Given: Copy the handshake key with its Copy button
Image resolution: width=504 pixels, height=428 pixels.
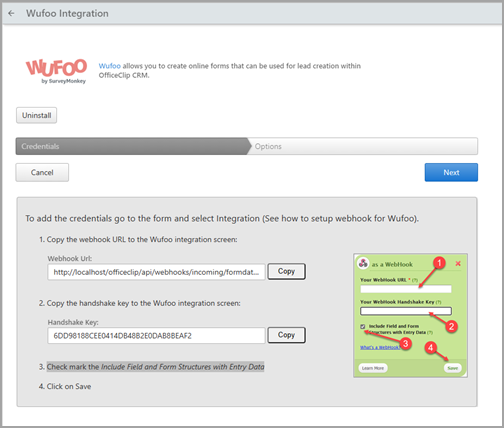Looking at the screenshot, I should pos(286,335).
